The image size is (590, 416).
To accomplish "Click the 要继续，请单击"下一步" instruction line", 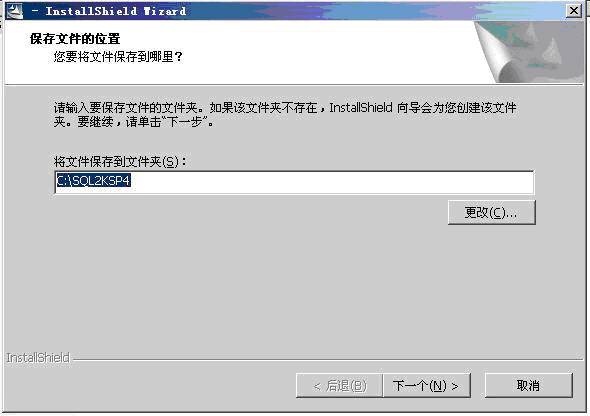I will point(134,122).
